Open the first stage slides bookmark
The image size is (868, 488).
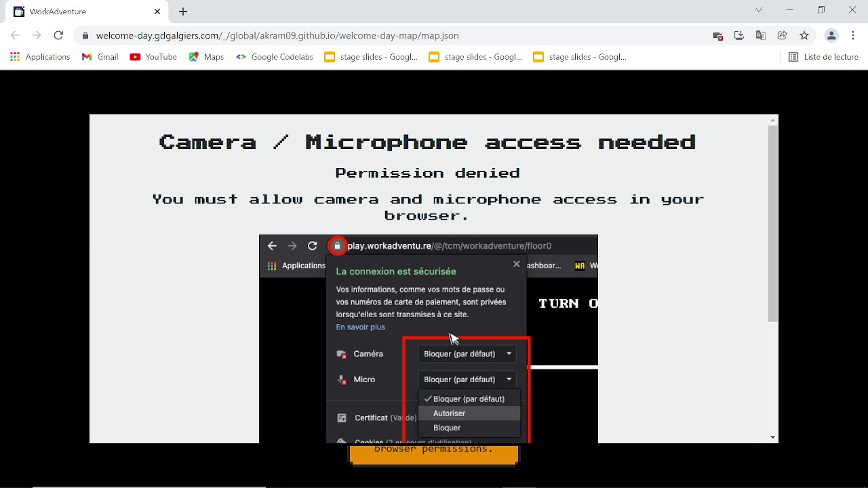371,57
